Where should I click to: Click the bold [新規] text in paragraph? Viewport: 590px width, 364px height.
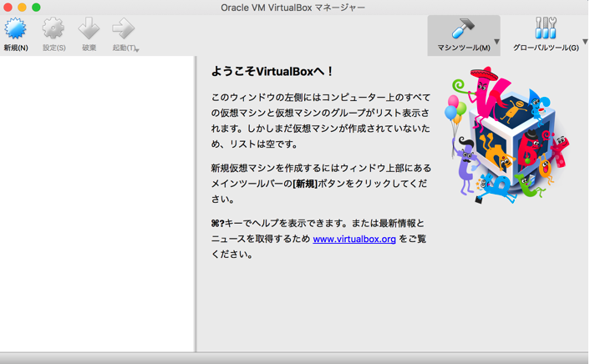point(305,184)
